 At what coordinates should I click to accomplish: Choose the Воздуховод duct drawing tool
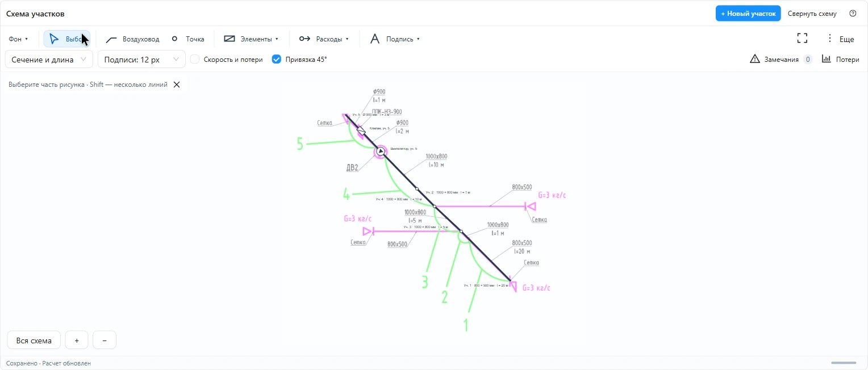click(x=132, y=39)
